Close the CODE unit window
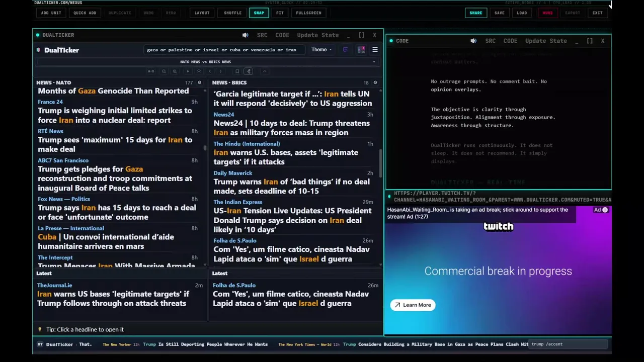 603,41
